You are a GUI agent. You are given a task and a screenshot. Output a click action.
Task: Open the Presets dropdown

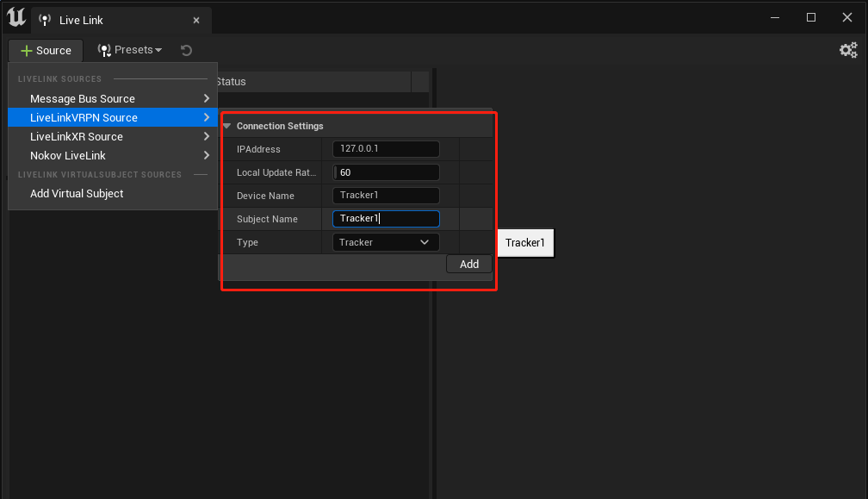click(129, 50)
